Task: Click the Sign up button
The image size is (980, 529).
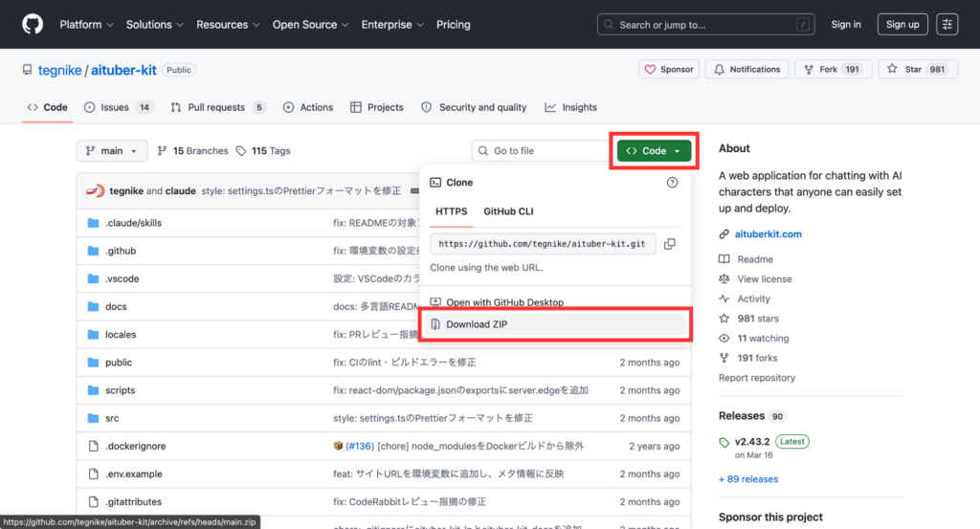Action: [902, 24]
